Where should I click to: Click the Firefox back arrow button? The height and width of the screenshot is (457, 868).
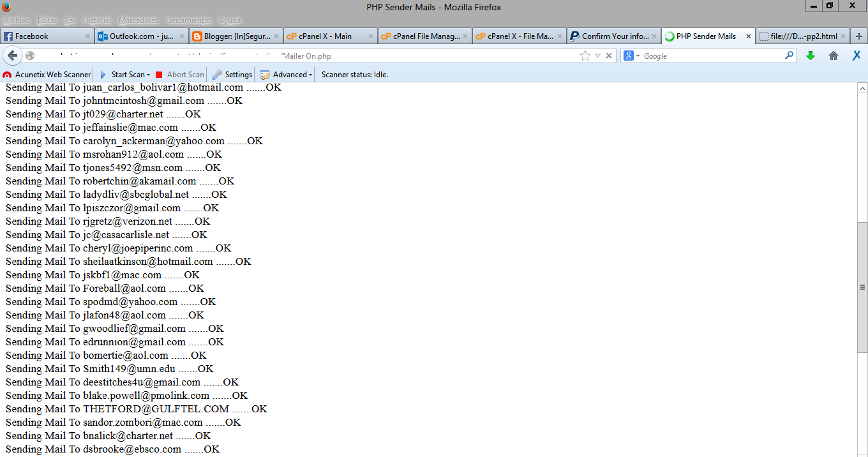[13, 56]
